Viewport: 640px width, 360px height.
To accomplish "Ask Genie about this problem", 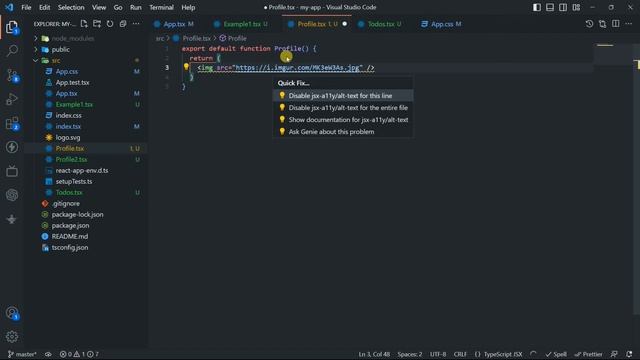I will pyautogui.click(x=343, y=132).
